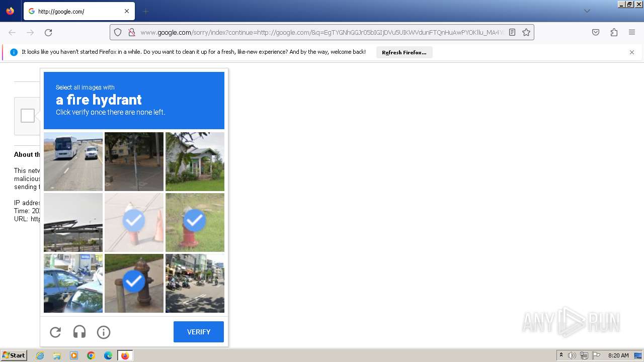Open the Firefox application menu
Screen dimensions: 644x362
click(632, 32)
